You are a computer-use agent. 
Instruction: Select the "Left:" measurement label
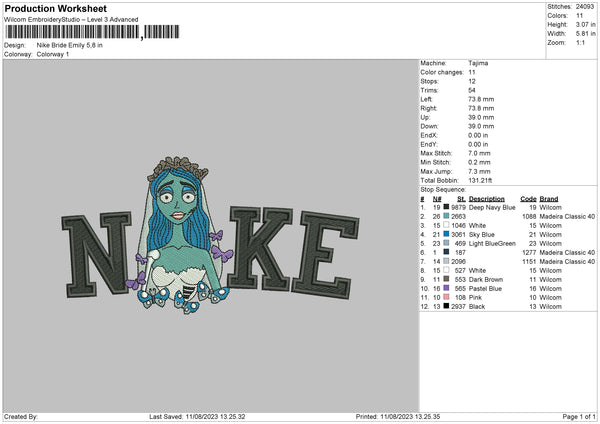tap(426, 99)
